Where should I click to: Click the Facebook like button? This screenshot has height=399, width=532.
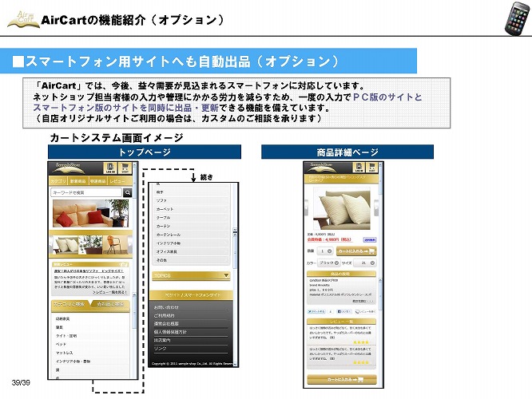344,311
